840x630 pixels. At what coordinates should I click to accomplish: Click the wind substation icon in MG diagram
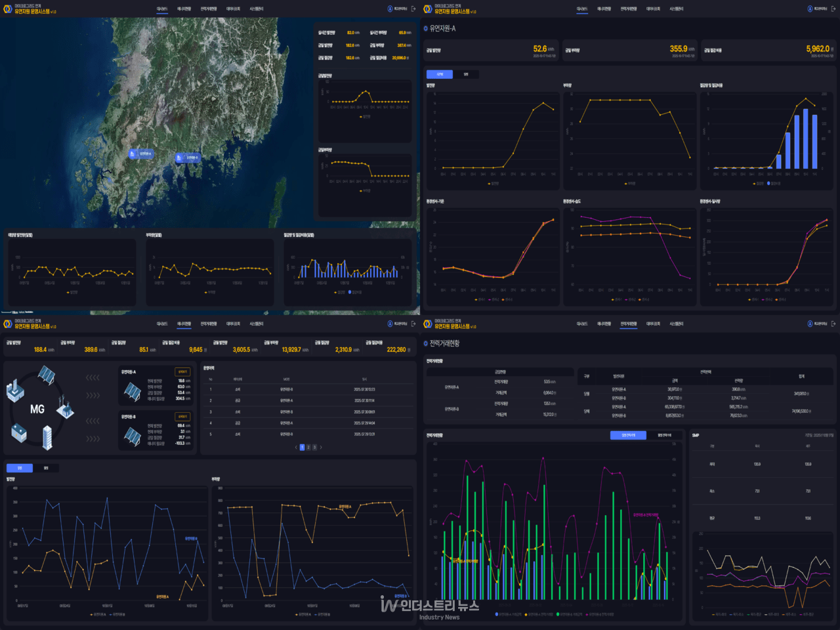coord(65,408)
